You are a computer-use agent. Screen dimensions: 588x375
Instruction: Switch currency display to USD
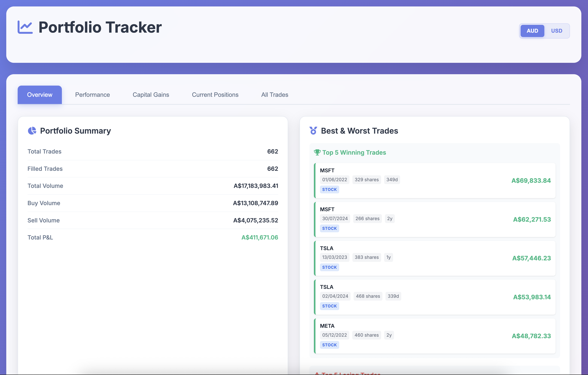point(557,31)
